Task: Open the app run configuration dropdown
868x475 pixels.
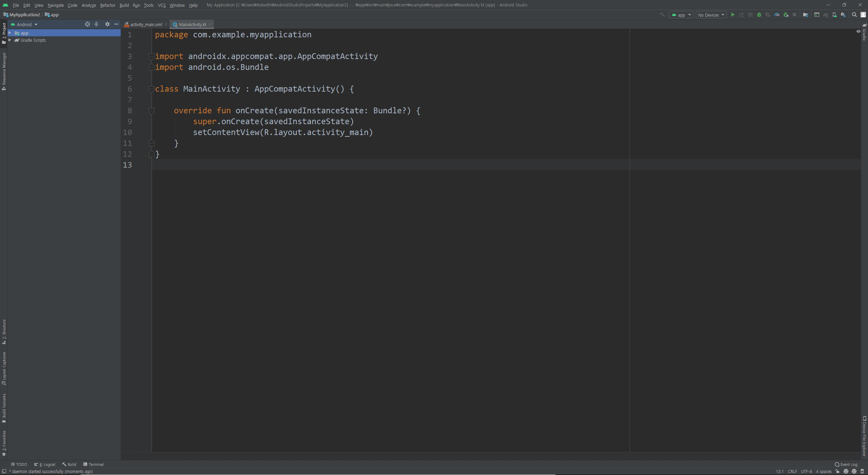Action: point(681,15)
